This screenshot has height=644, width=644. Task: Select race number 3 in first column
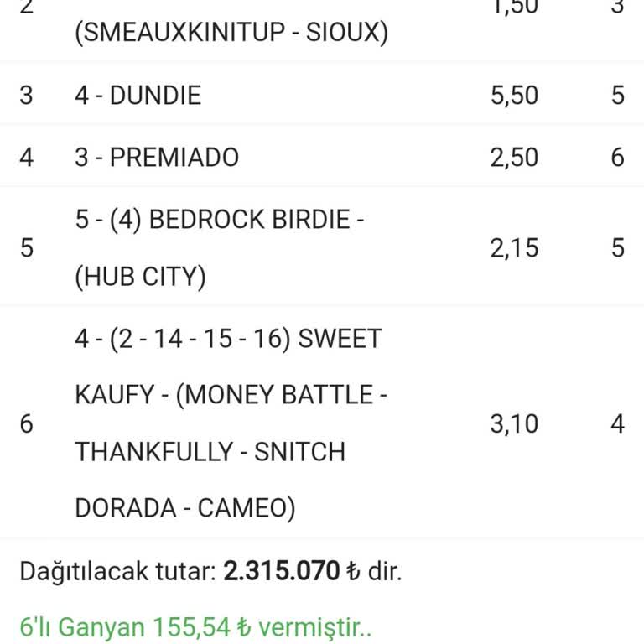[27, 95]
